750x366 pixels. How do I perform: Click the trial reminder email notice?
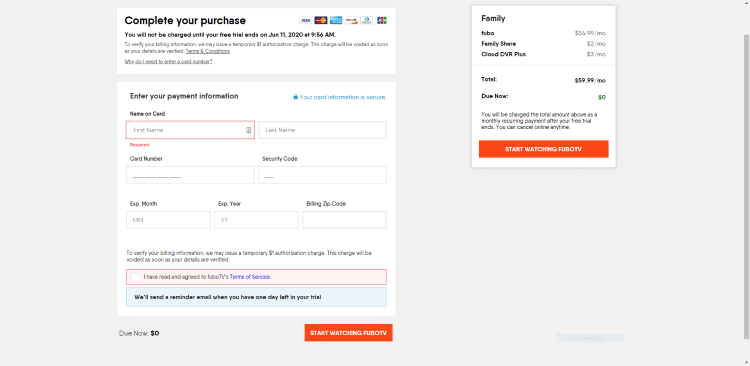coord(256,297)
